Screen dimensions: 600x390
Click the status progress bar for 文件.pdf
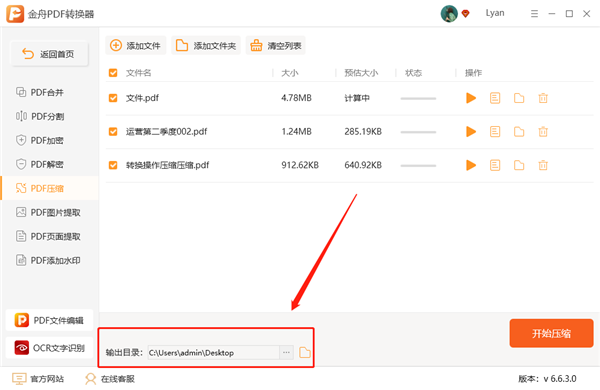pyautogui.click(x=418, y=98)
